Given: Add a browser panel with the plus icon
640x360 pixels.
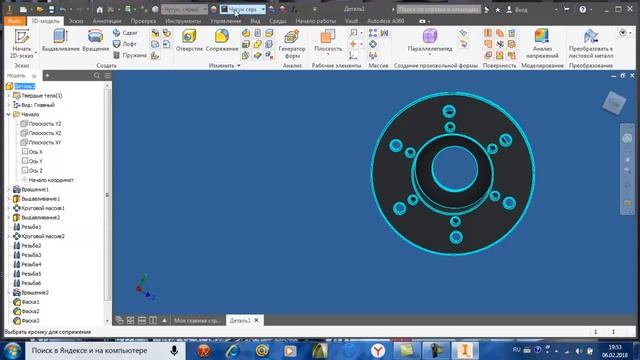Looking at the screenshot, I should (x=47, y=76).
